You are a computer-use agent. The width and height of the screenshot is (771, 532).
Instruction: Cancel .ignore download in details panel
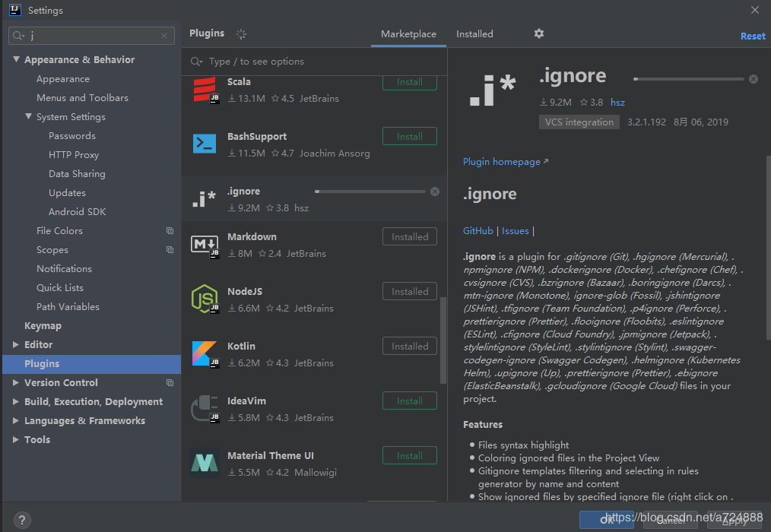[754, 79]
